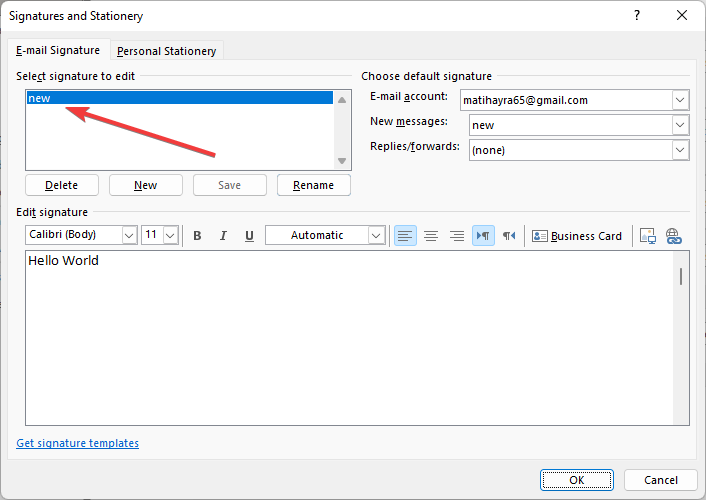Open the Automatic font color dropdown

pyautogui.click(x=376, y=235)
